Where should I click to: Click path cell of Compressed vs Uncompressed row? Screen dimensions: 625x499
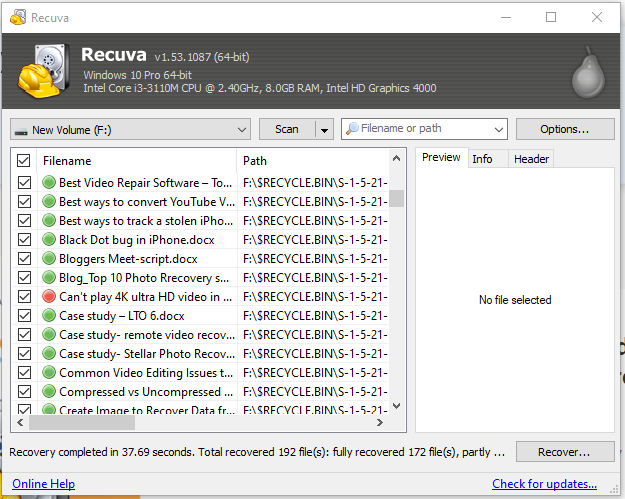315,391
